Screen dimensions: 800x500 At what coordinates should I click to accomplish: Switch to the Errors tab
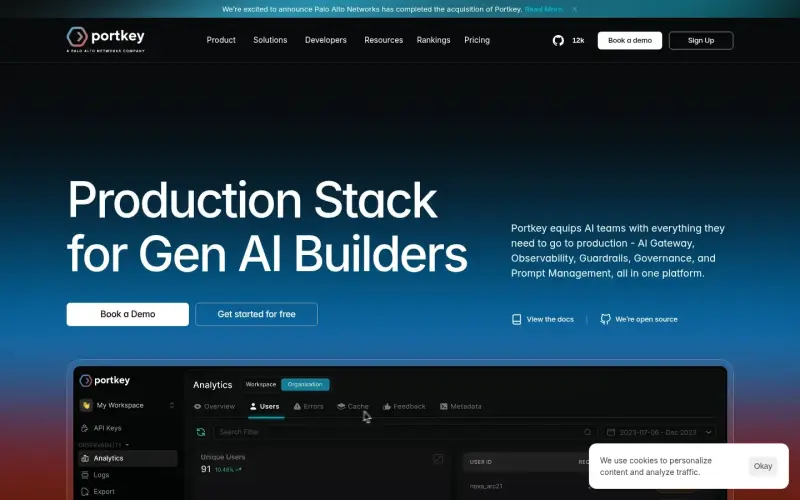click(308, 407)
